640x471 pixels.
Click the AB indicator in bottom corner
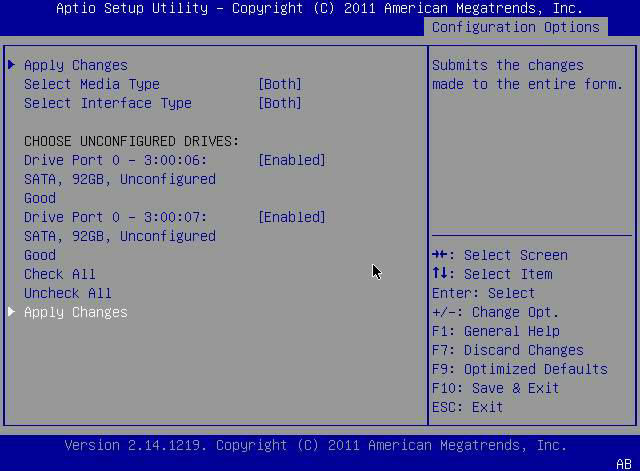pyautogui.click(x=624, y=464)
